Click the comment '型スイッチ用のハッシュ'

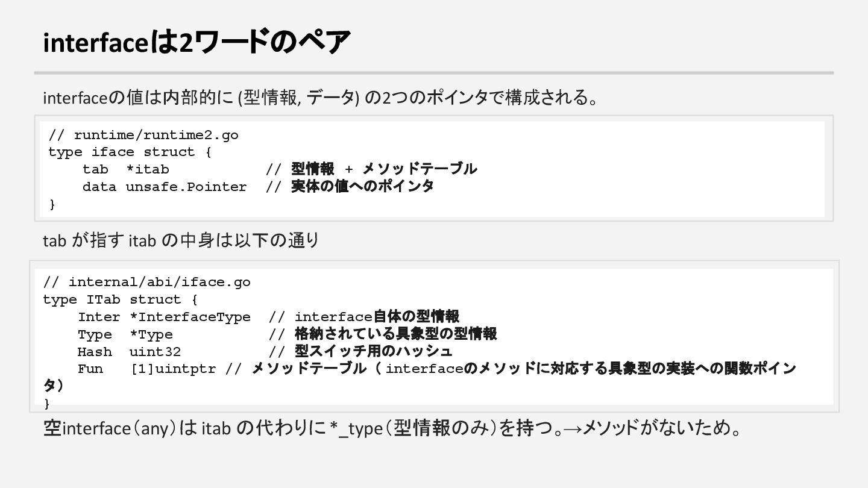coord(373,352)
